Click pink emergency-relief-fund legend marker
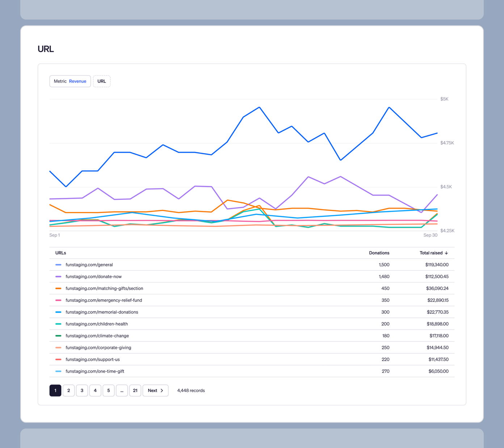Image resolution: width=504 pixels, height=448 pixels. tap(58, 300)
